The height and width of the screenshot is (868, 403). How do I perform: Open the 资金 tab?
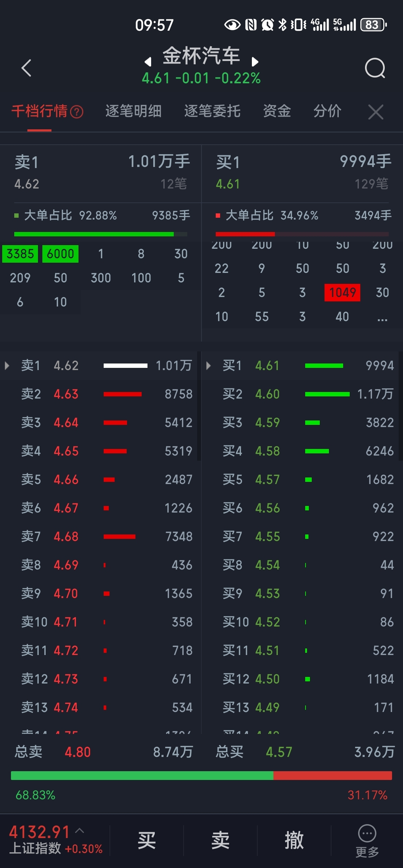(x=277, y=111)
